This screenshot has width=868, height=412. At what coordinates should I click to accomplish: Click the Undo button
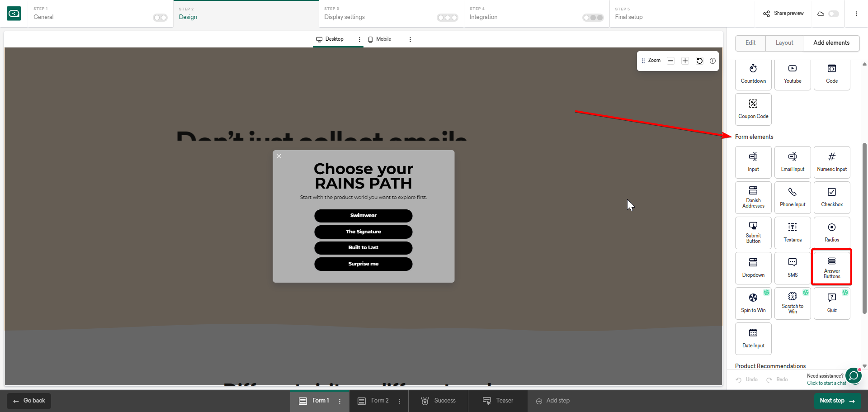click(747, 380)
